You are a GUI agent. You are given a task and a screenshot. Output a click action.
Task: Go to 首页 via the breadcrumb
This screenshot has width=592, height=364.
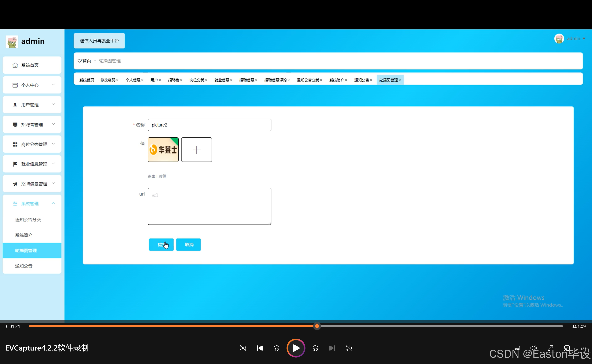pyautogui.click(x=87, y=61)
